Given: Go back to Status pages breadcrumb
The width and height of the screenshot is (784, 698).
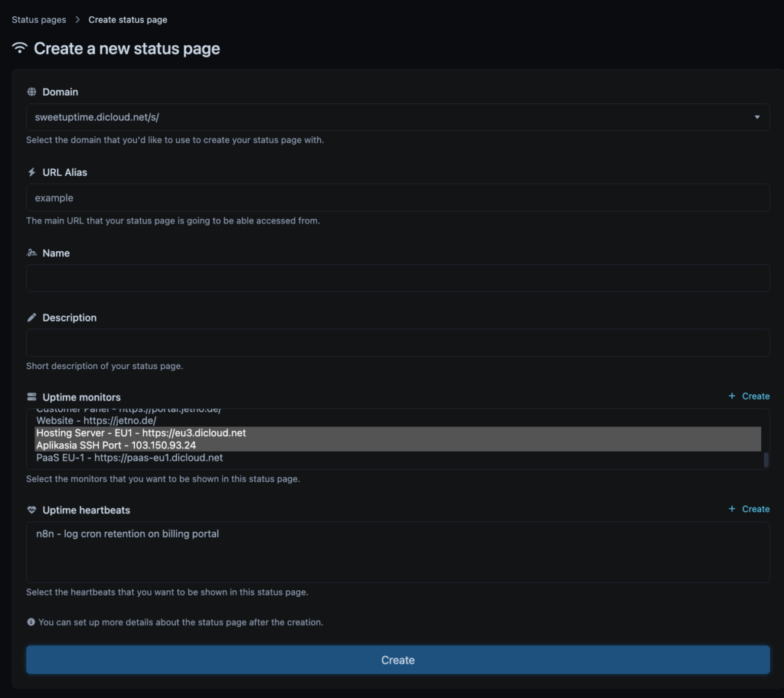Looking at the screenshot, I should click(x=38, y=20).
